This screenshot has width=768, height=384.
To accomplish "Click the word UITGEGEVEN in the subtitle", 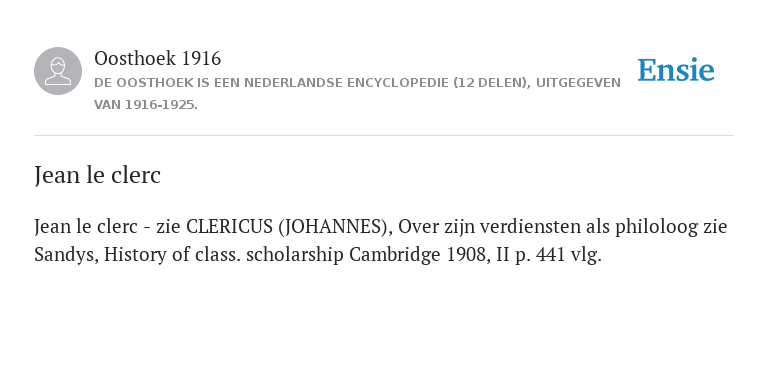I will click(578, 83).
